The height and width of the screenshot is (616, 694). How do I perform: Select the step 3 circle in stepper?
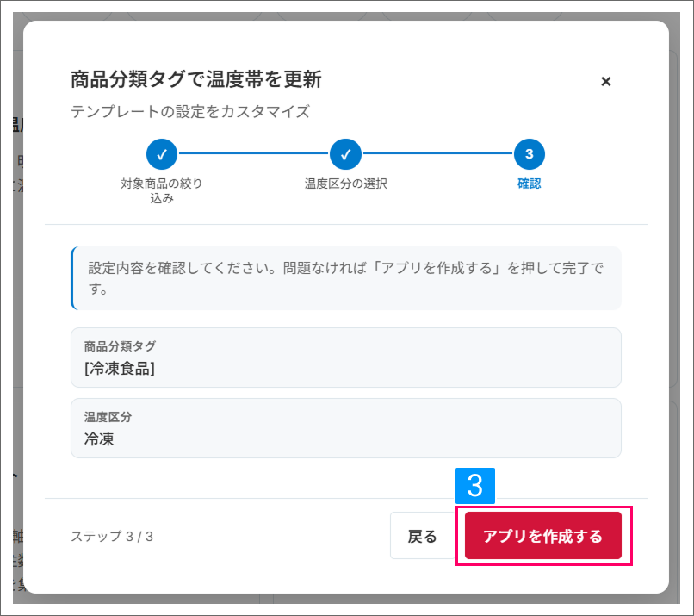(530, 154)
